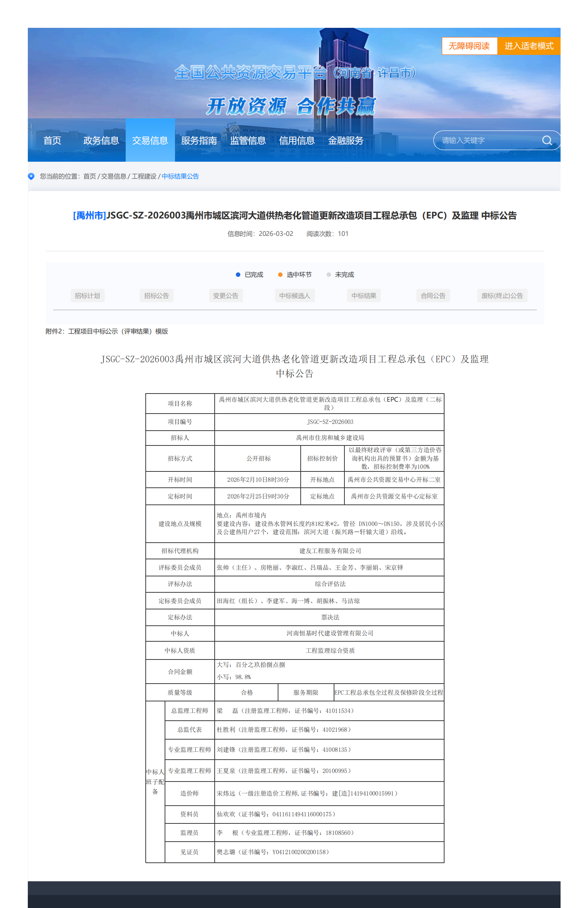The image size is (588, 908).
Task: Select the 交易信息 navigation tab
Action: (x=150, y=141)
